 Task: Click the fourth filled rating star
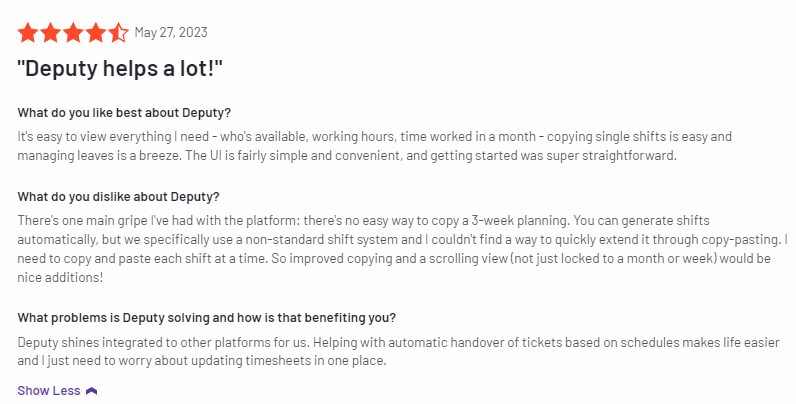click(x=96, y=32)
